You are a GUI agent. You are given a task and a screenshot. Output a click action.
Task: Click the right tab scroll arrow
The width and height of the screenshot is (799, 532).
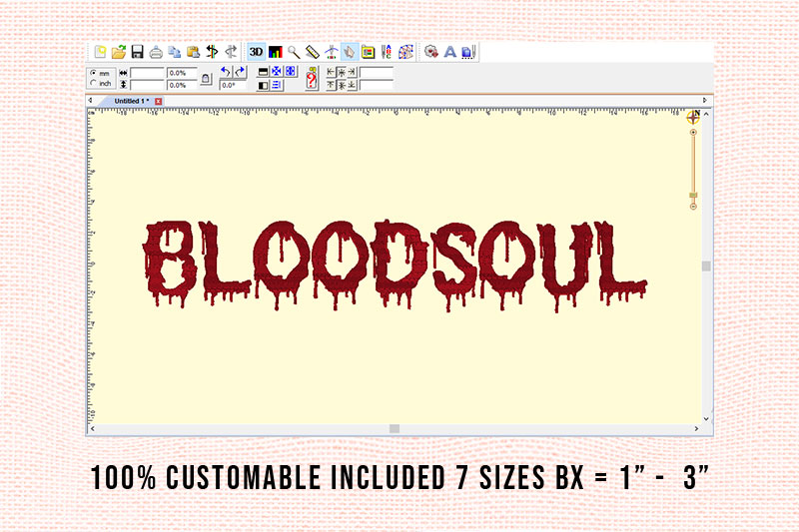click(705, 100)
